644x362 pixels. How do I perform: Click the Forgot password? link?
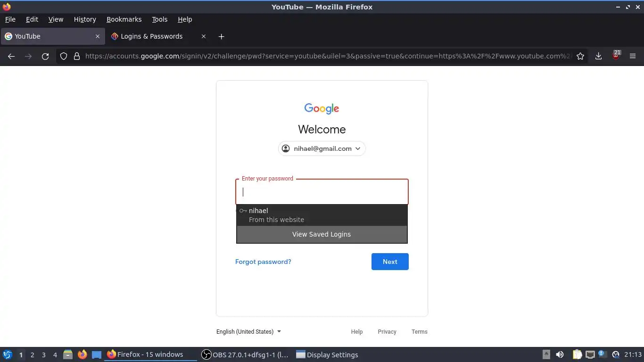263,262
